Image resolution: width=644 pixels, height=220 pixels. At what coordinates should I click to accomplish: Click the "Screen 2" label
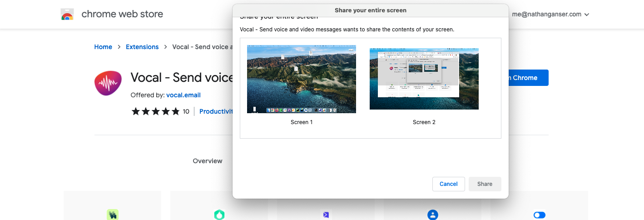[x=424, y=122]
